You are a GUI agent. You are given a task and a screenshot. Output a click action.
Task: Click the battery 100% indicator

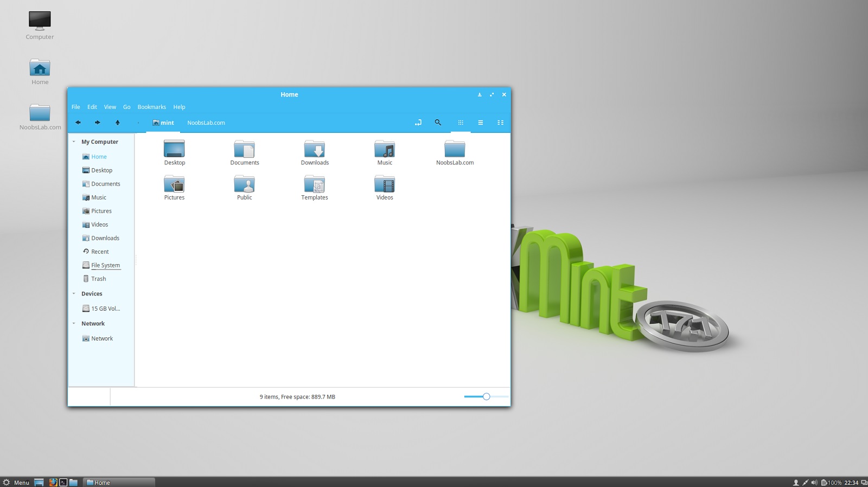(x=831, y=483)
